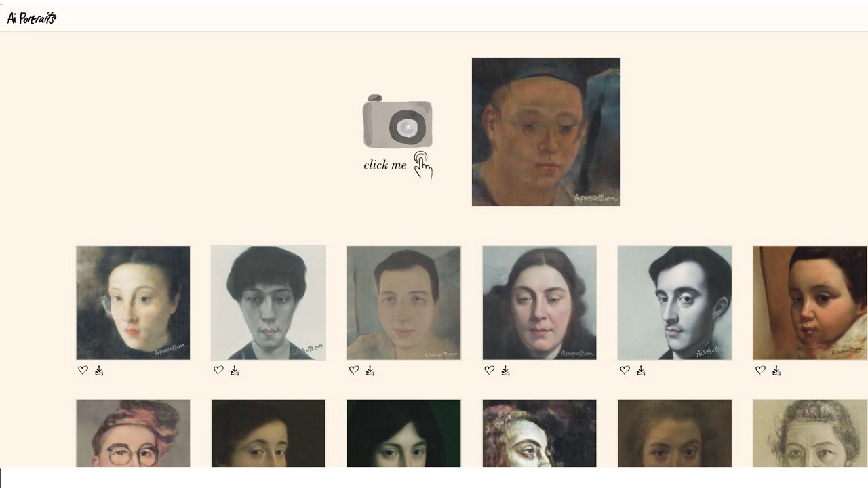Heart the child portrait at row end

(760, 371)
